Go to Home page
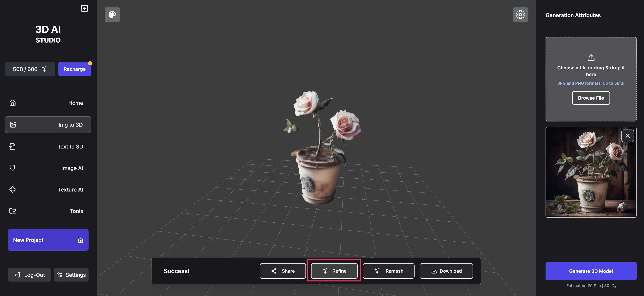Viewport: 644px width, 296px height. [x=48, y=103]
